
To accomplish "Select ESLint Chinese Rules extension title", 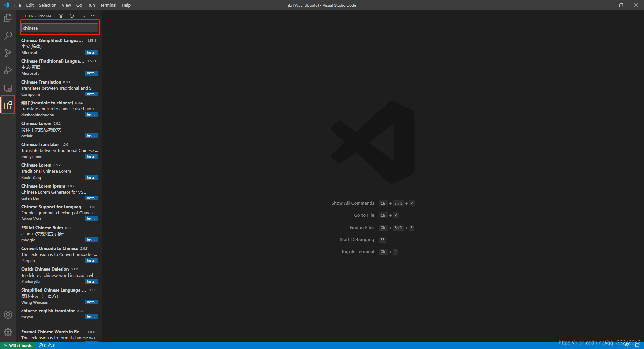I will pos(42,228).
